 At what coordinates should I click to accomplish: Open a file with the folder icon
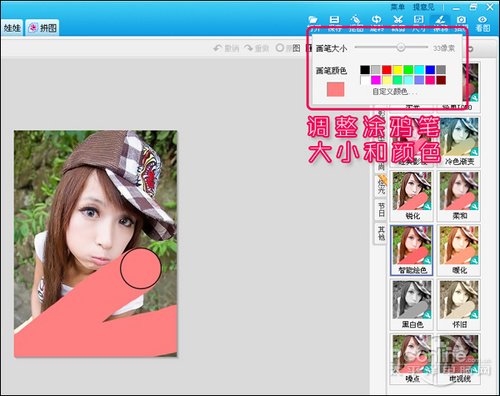(x=313, y=20)
